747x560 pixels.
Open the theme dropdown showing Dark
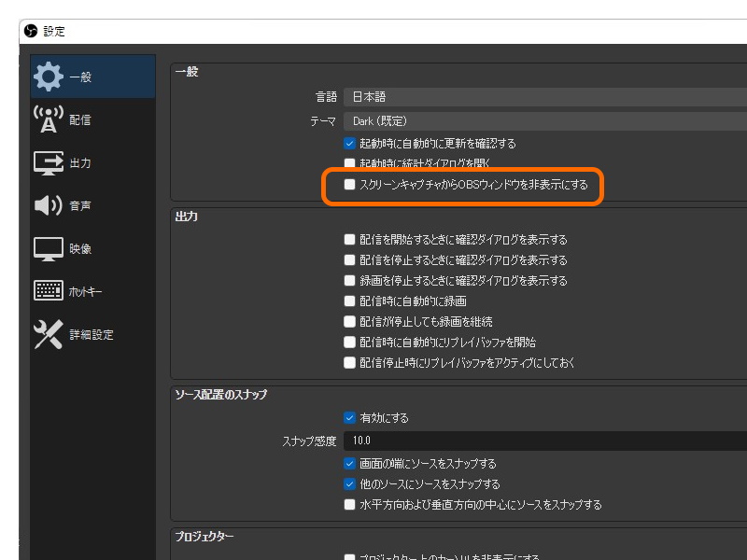pos(467,120)
